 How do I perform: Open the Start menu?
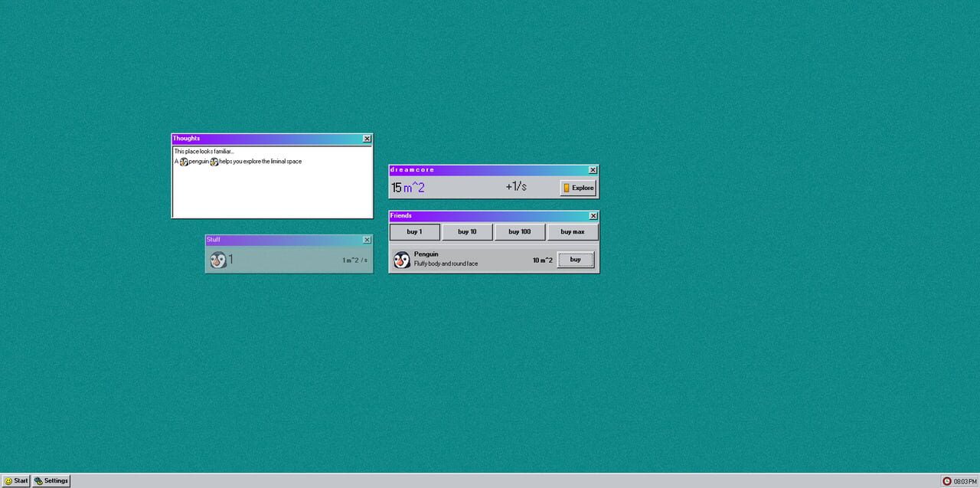coord(15,480)
